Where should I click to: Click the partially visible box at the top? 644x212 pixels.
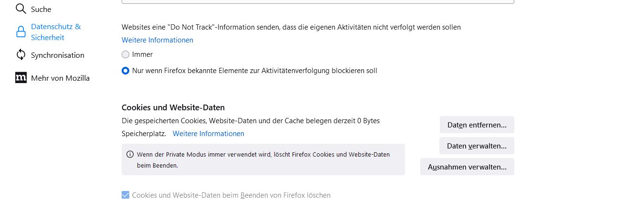[318, 2]
